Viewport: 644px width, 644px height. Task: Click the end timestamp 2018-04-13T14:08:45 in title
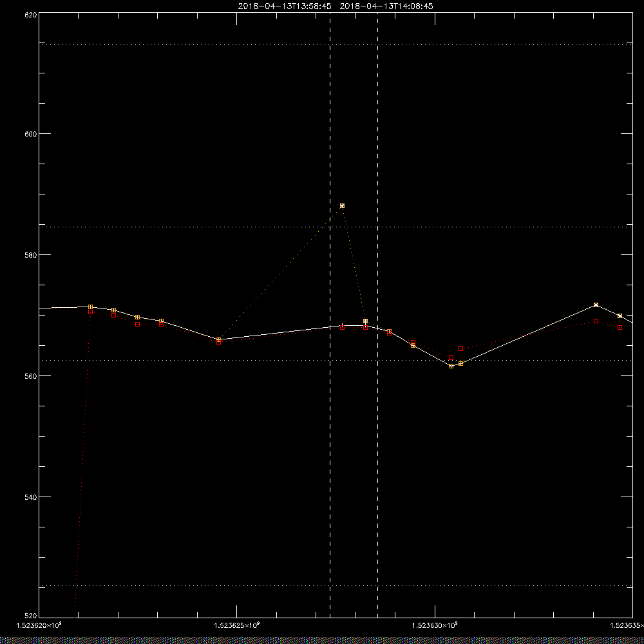386,6
